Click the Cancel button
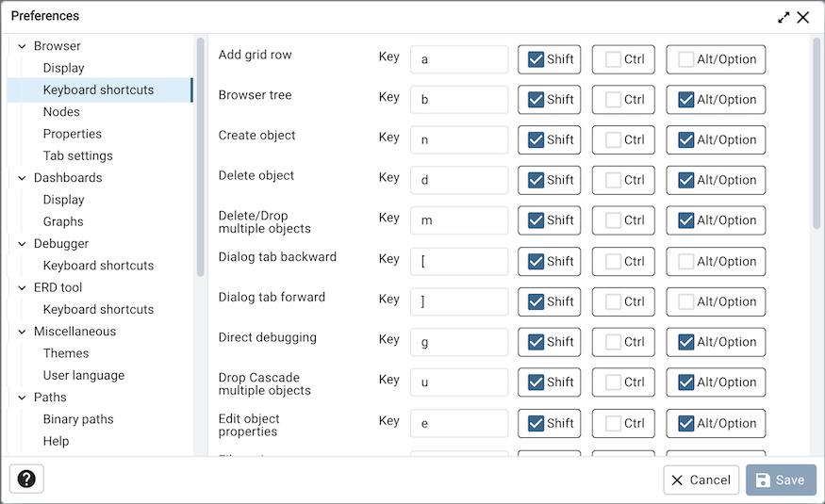 (701, 480)
